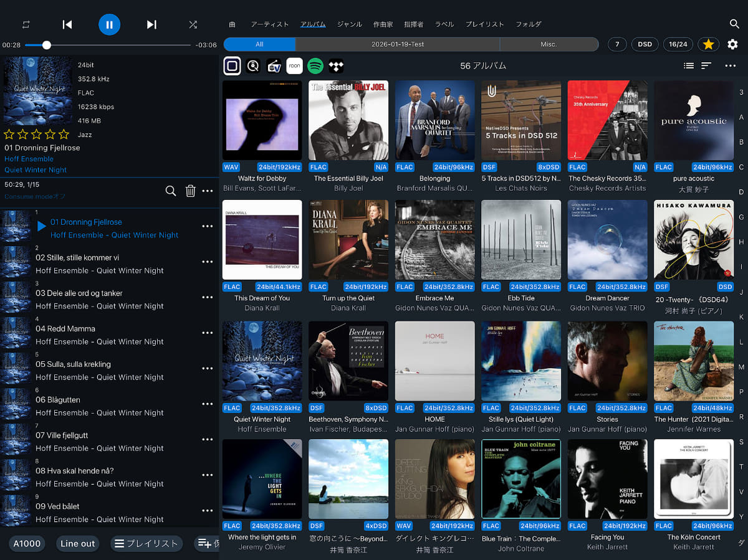Play track 07 Ville fjellgutt
Image resolution: width=748 pixels, height=560 pixels.
click(x=110, y=441)
